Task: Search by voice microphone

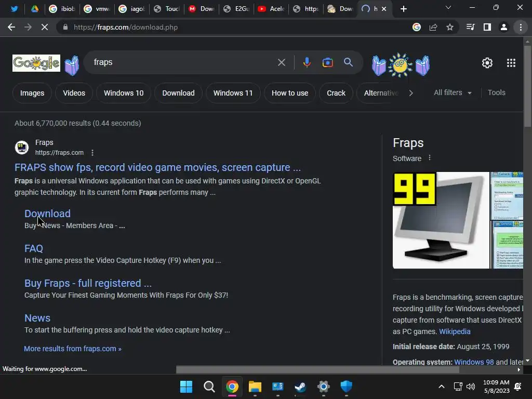Action: [307, 62]
